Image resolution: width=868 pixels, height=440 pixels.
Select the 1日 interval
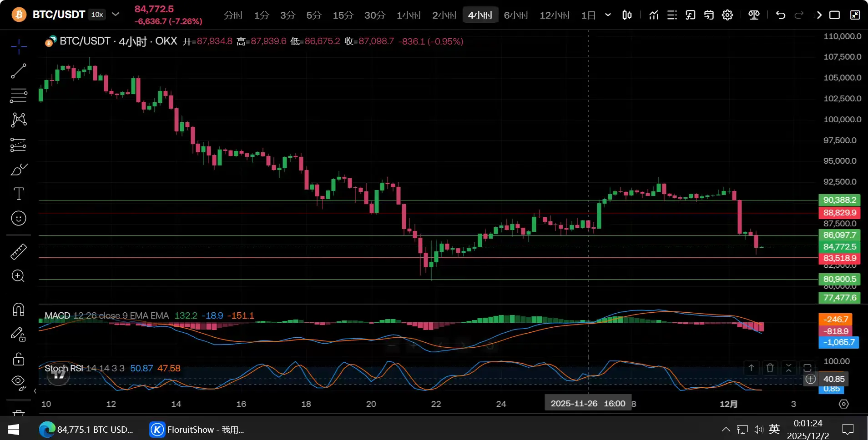(x=589, y=15)
